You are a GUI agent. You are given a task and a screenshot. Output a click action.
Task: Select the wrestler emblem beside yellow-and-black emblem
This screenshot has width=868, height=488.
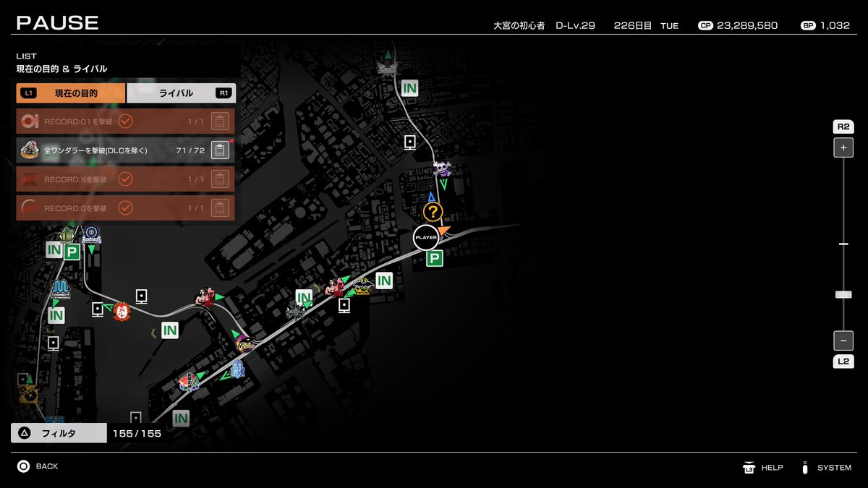click(x=335, y=286)
